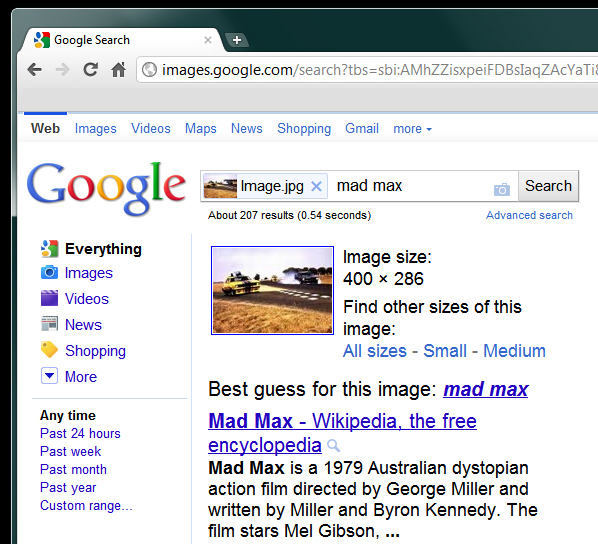598x544 pixels.
Task: Open Maps in the Google top bar
Action: [x=201, y=129]
